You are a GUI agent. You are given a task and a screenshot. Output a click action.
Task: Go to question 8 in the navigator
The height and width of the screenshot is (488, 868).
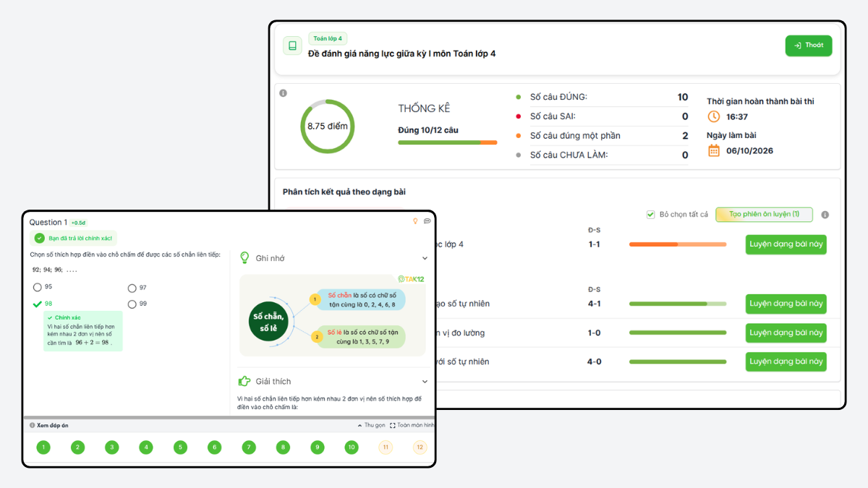[x=283, y=448]
